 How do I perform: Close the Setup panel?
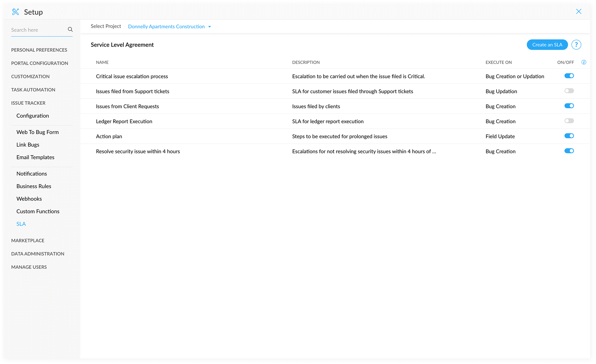click(x=578, y=11)
